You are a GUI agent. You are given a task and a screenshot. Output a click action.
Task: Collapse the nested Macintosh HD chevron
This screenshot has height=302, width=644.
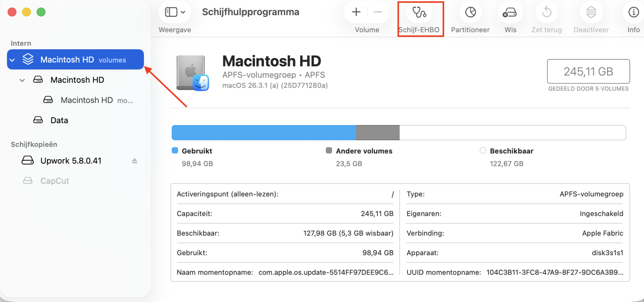[22, 80]
